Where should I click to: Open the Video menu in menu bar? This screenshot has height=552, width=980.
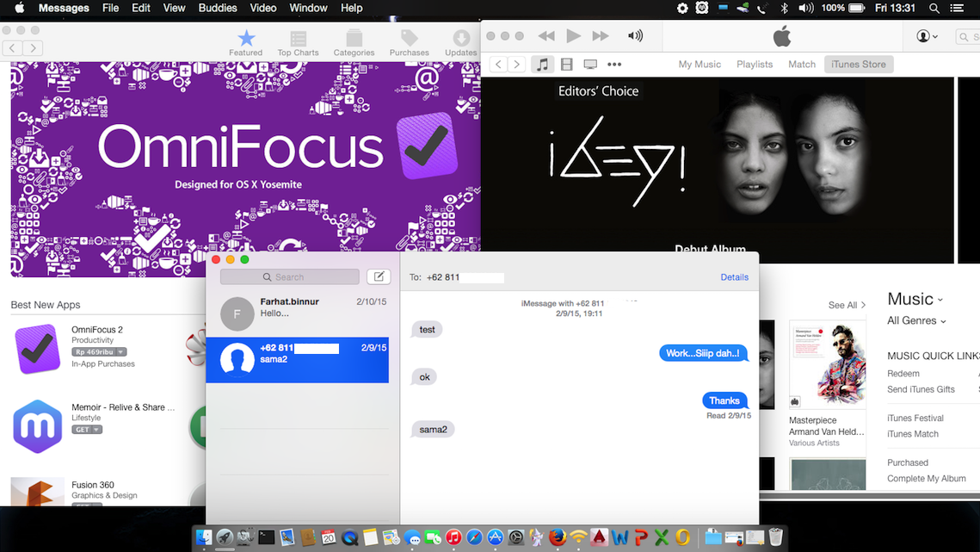[x=263, y=8]
